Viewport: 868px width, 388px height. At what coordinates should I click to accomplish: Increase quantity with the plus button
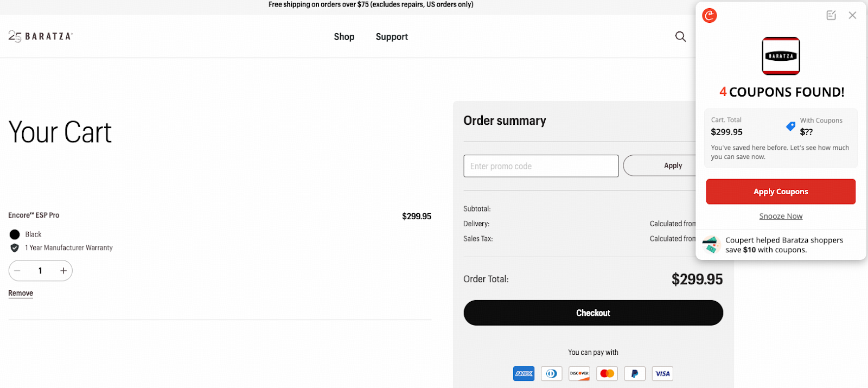63,271
